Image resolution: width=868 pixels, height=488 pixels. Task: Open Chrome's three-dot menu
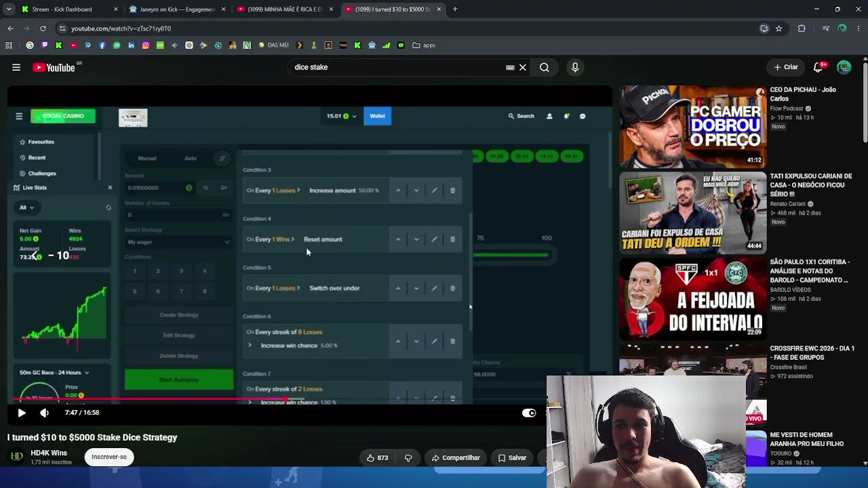coord(858,28)
